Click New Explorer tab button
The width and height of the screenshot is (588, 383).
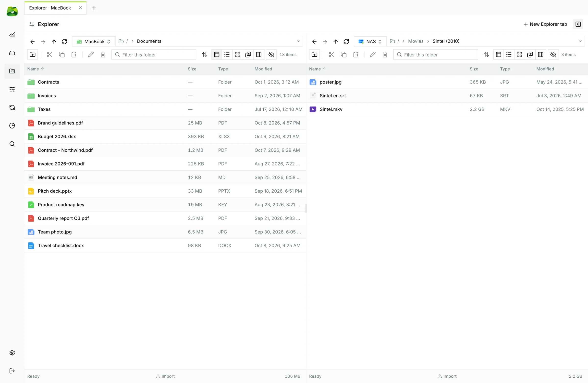545,24
